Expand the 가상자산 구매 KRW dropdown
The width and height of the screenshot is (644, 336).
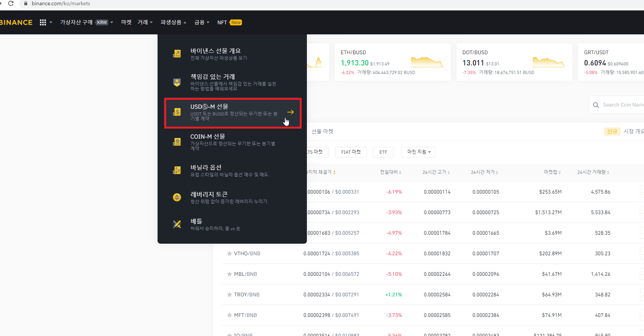(87, 22)
